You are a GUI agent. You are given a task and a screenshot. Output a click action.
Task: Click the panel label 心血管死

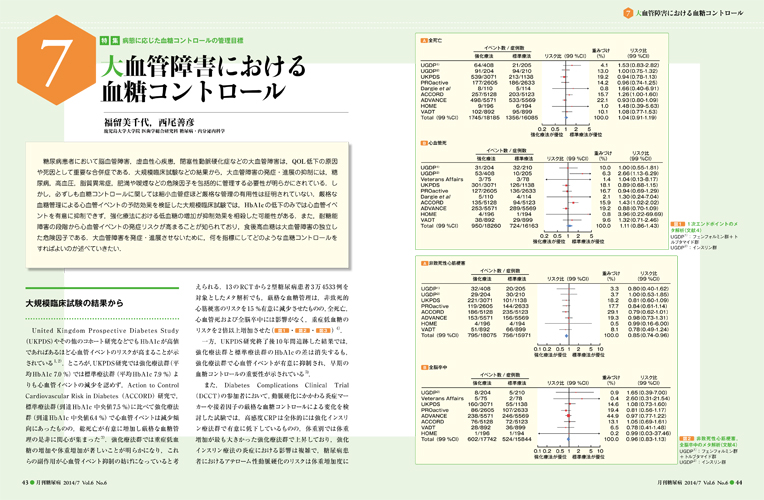pyautogui.click(x=438, y=143)
